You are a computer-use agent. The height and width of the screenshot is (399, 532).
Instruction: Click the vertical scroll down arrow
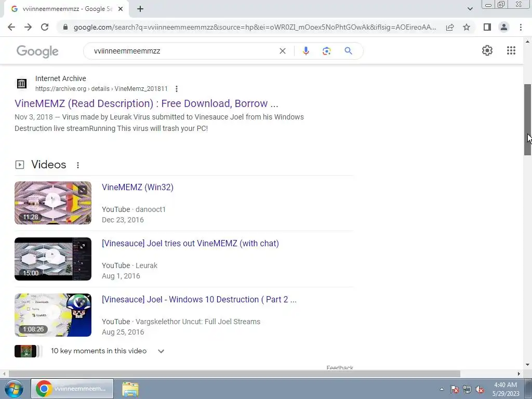pyautogui.click(x=528, y=365)
